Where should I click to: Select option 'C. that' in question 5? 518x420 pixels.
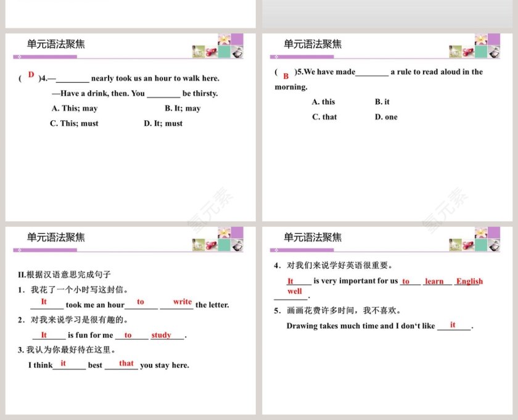[324, 117]
